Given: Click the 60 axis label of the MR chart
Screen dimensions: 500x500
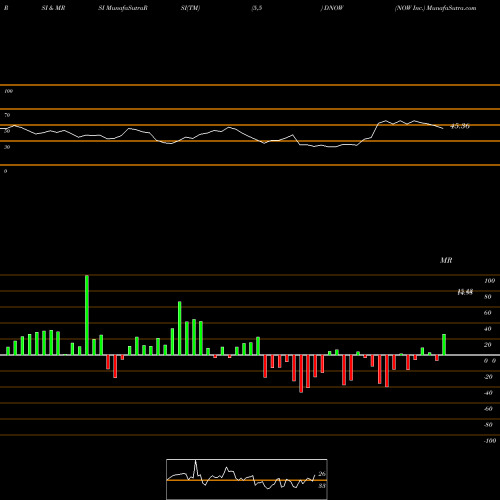Looking at the screenshot, I should 487,313.
